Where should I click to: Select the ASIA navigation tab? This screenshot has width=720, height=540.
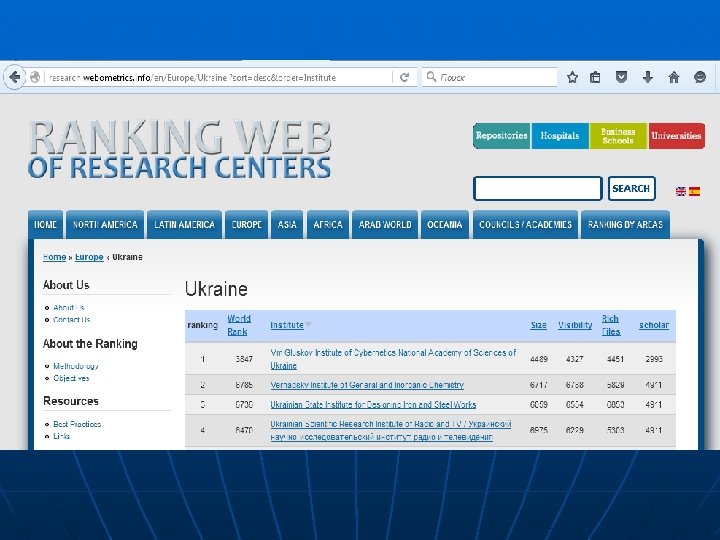coord(287,225)
